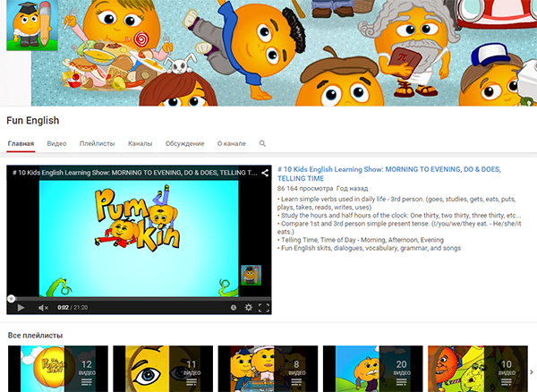This screenshot has width=537, height=392.
Task: Select the Обсуждение tab
Action: click(184, 143)
